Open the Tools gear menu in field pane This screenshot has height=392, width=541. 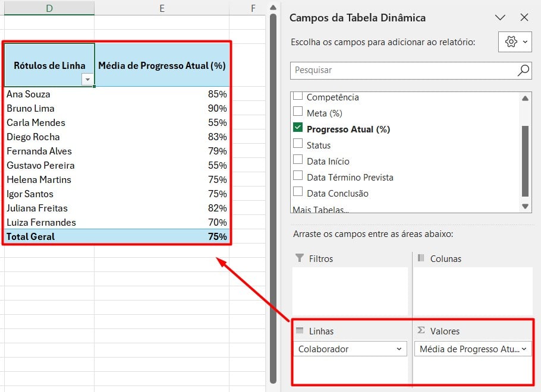(x=515, y=42)
